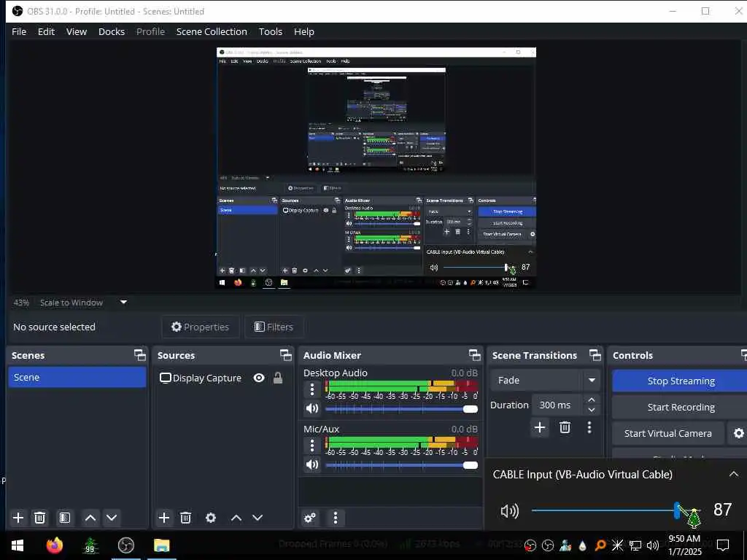Open the notification center icon

click(723, 545)
